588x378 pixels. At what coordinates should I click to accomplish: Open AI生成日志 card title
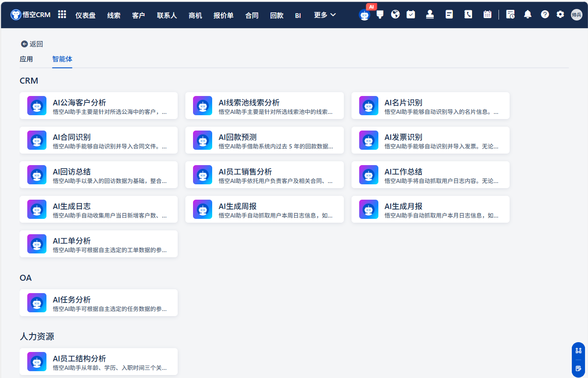(72, 206)
